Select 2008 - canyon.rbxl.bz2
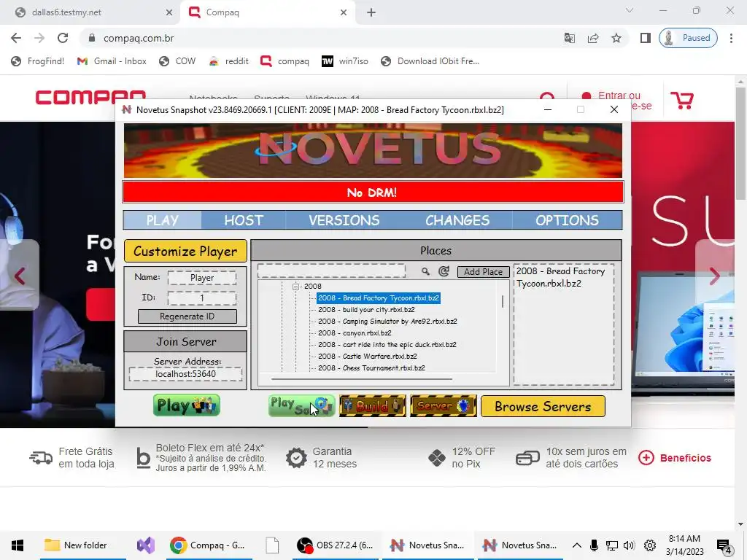This screenshot has height=560, width=747. coord(355,332)
